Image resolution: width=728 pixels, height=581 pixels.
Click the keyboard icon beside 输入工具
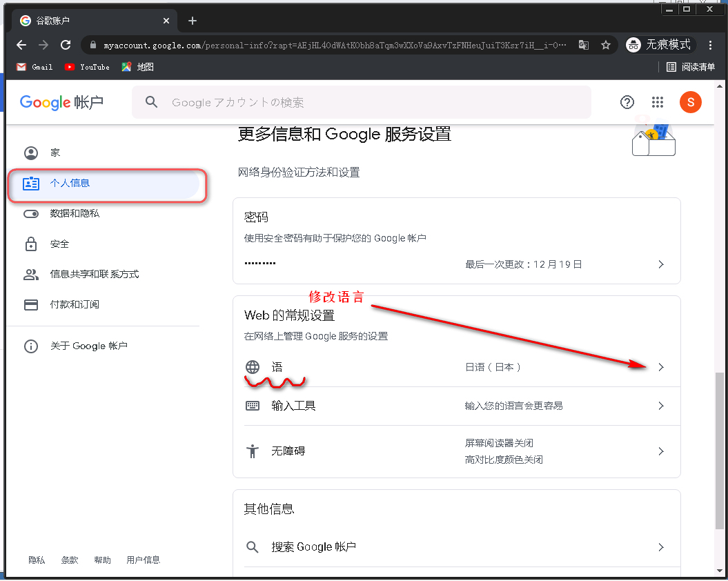(253, 406)
